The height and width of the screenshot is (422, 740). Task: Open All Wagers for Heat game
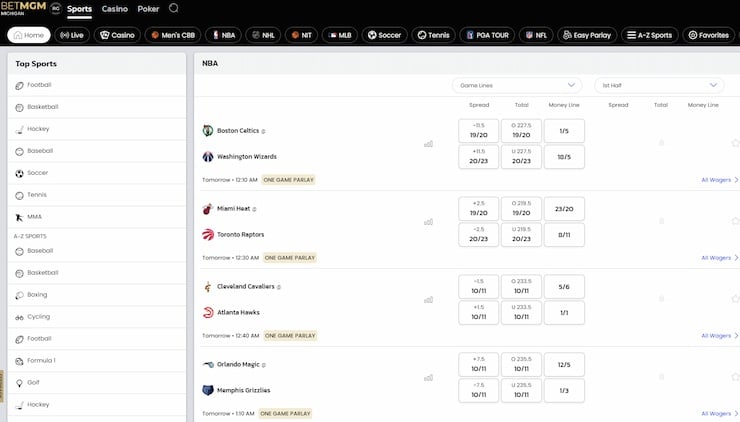(720, 258)
